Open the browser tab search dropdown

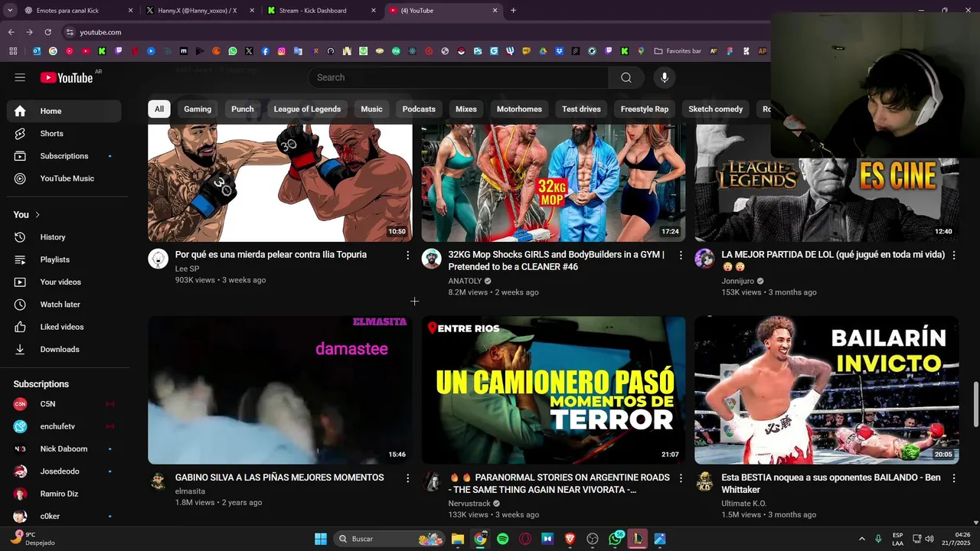[x=10, y=11]
